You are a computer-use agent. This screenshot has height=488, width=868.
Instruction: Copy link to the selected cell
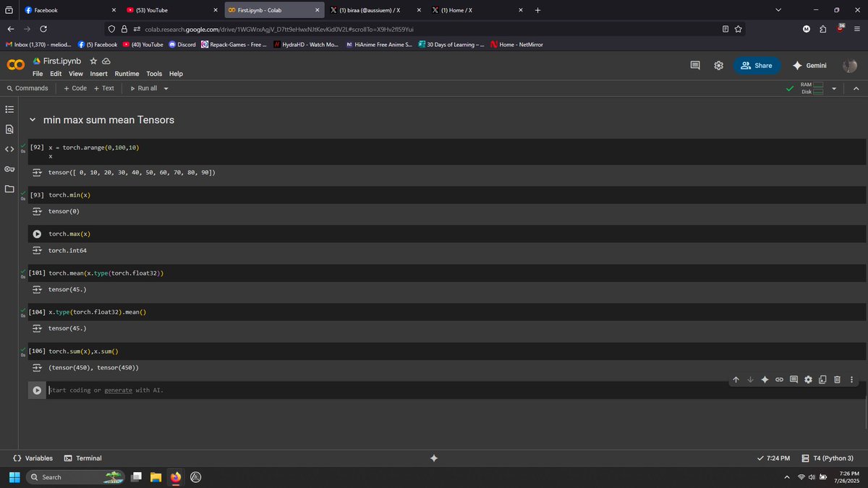coord(779,380)
